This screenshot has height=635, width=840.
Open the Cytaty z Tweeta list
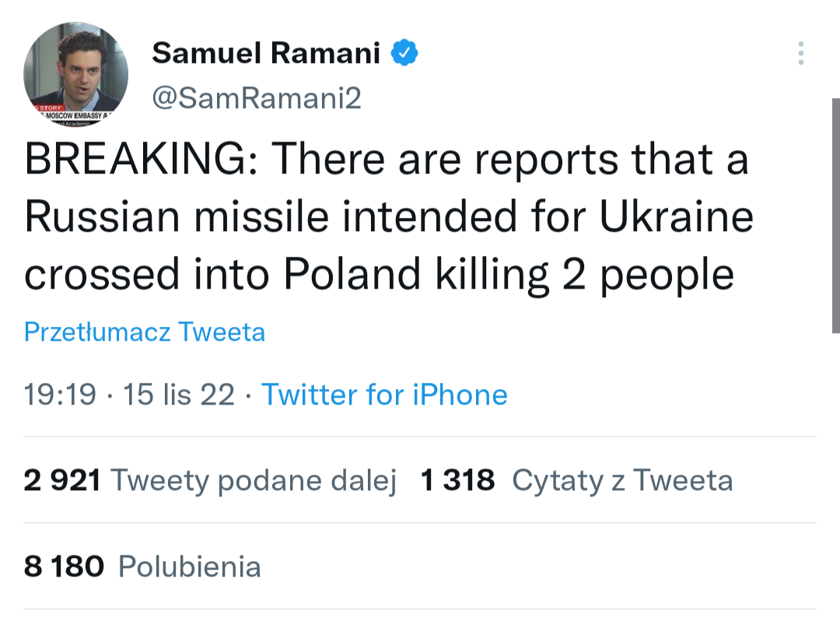622,480
